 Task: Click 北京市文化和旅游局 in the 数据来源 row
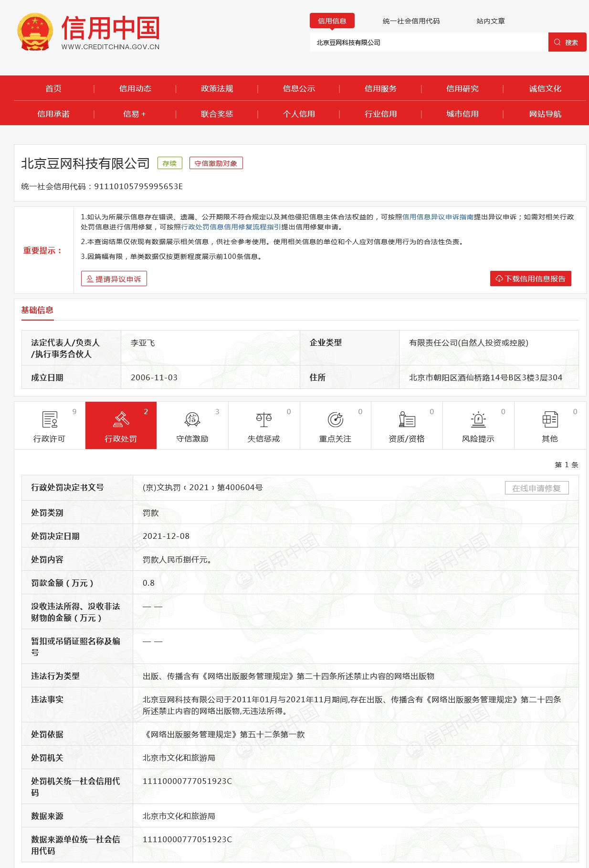[x=179, y=816]
